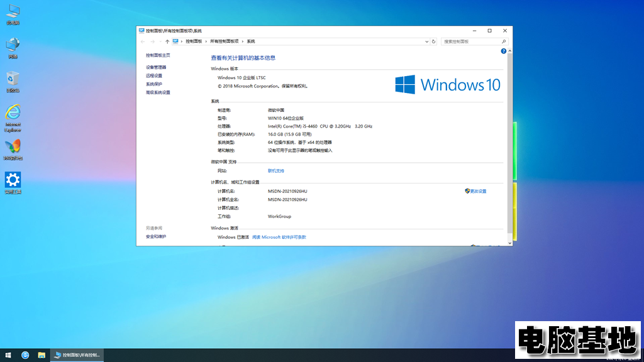Refresh the control panel page
The width and height of the screenshot is (644, 362).
coord(433,41)
